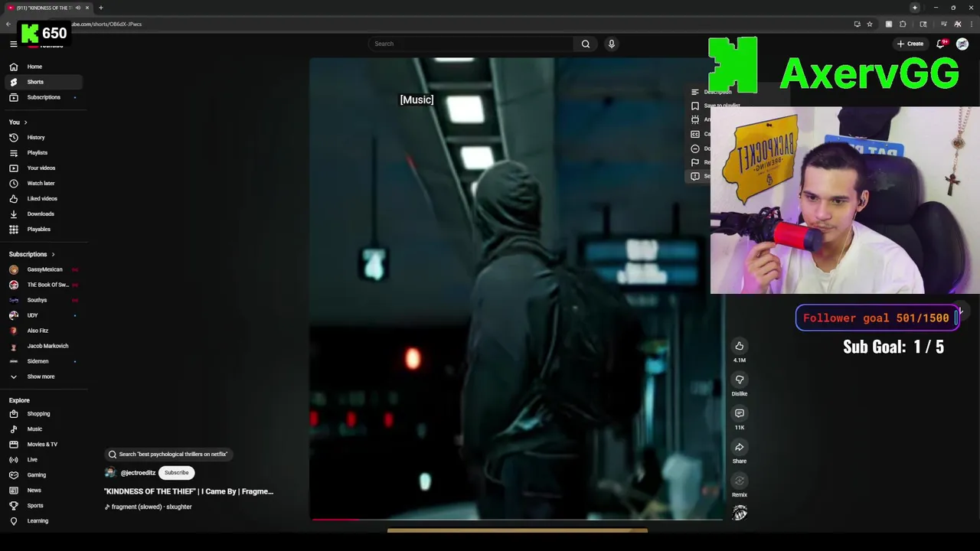Open Your videos
This screenshot has width=980, height=551.
42,168
